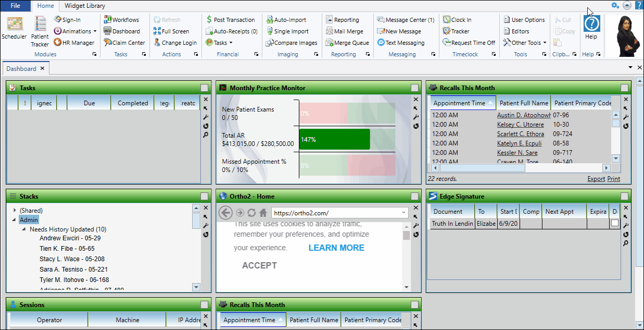
Task: Accept cookies with the ACCEPT button
Action: pos(259,265)
